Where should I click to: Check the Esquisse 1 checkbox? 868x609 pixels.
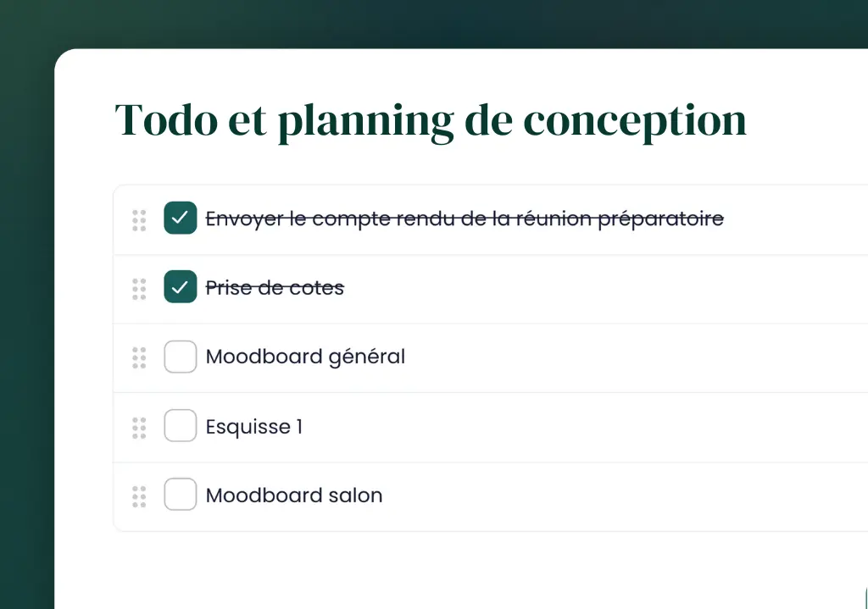pos(180,427)
